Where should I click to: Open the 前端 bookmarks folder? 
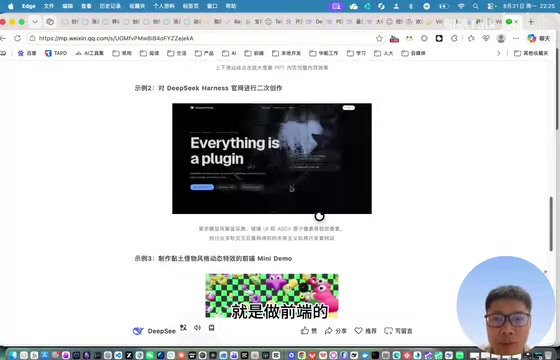click(254, 53)
